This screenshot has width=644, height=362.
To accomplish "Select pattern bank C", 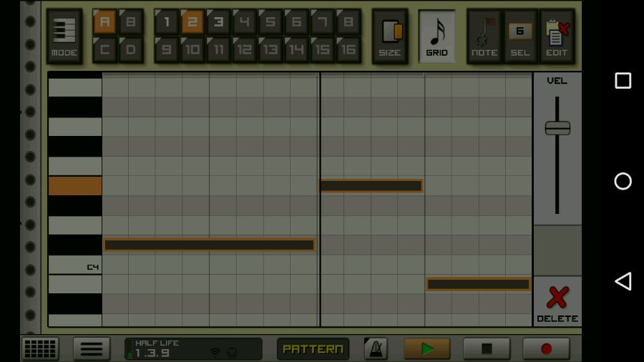I will [104, 49].
